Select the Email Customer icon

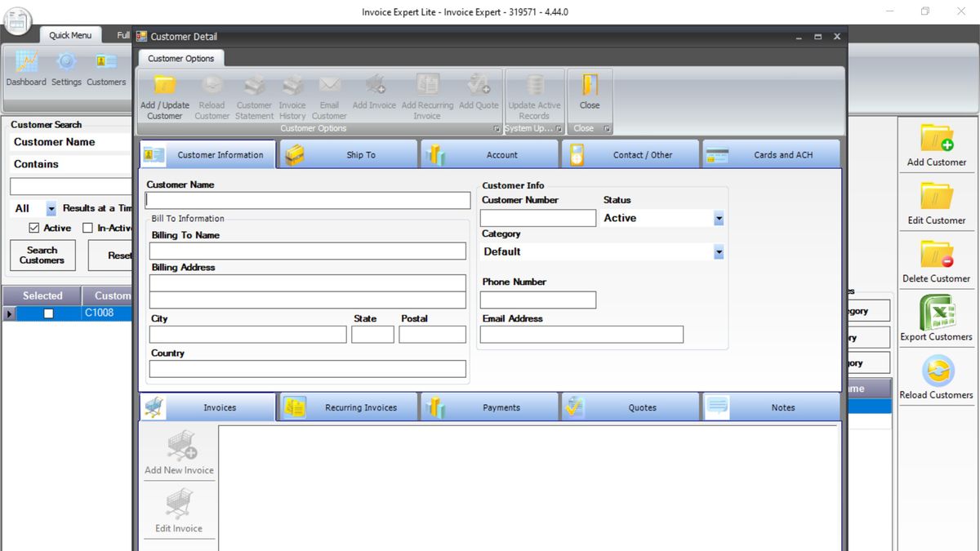pyautogui.click(x=329, y=90)
